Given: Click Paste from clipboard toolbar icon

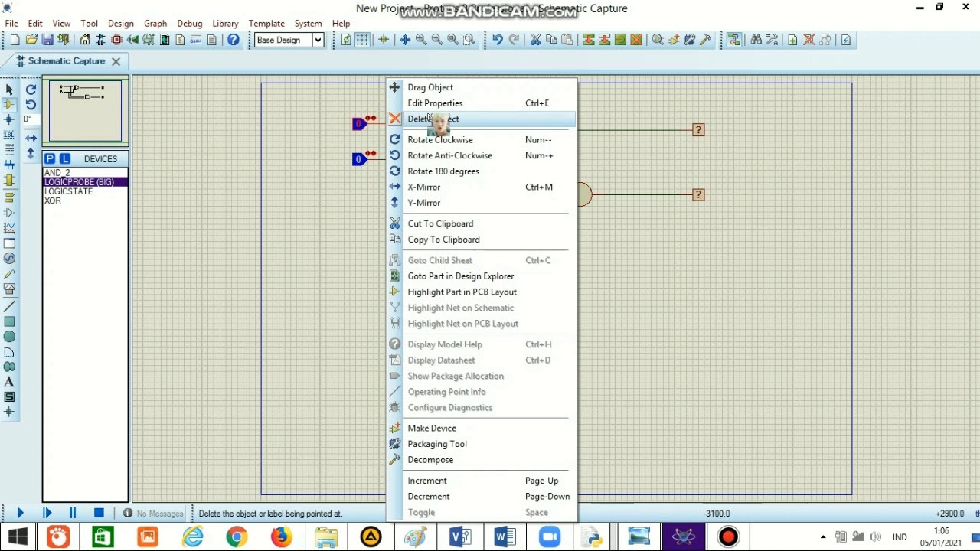Looking at the screenshot, I should 567,40.
